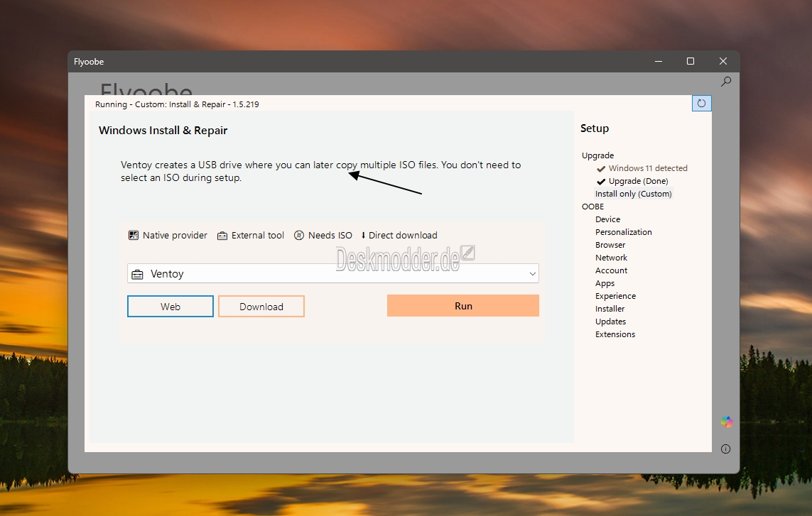Viewport: 812px width, 516px height.
Task: Click the Flyoobe window title text
Action: (89, 62)
